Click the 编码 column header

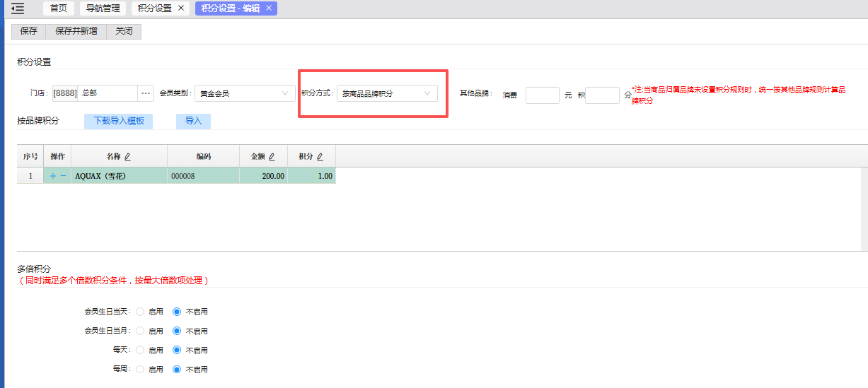pos(204,156)
